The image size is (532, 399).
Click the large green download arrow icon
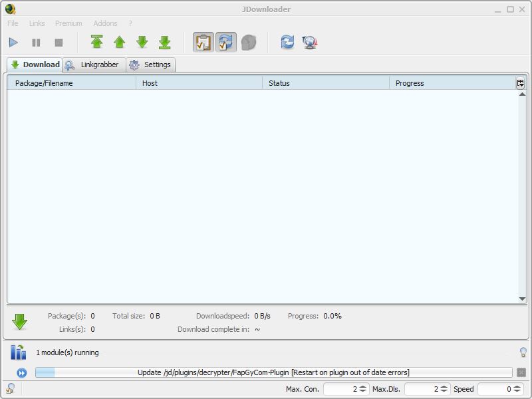point(20,322)
